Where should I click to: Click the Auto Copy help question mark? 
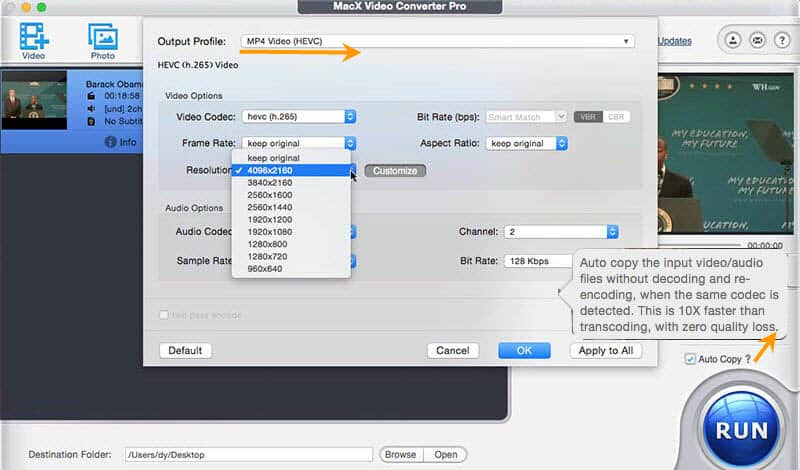[748, 359]
